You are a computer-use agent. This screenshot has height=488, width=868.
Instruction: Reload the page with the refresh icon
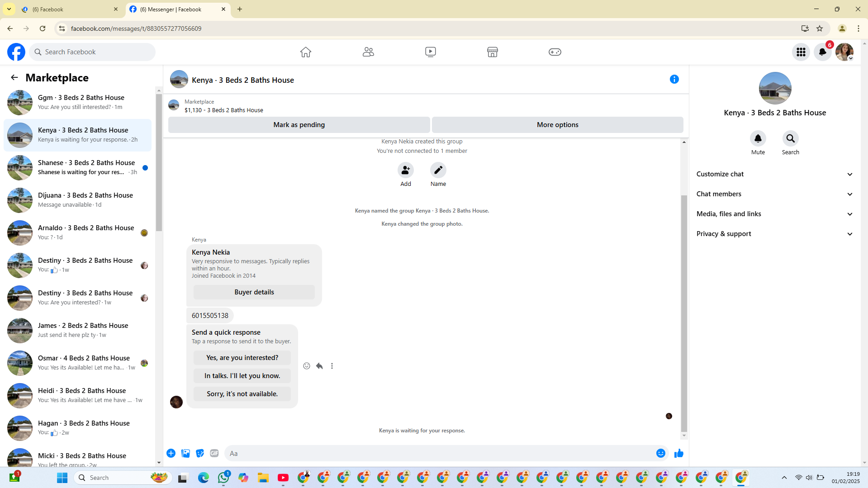(43, 28)
